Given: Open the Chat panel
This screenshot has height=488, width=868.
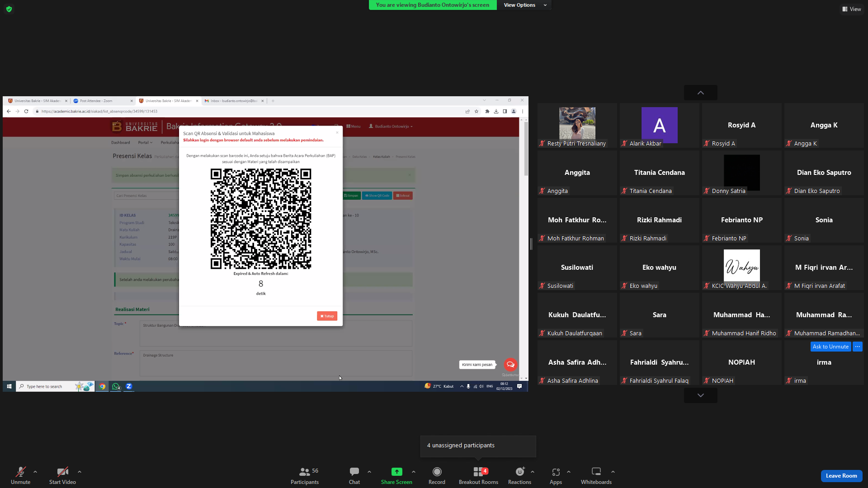Looking at the screenshot, I should coord(354,475).
